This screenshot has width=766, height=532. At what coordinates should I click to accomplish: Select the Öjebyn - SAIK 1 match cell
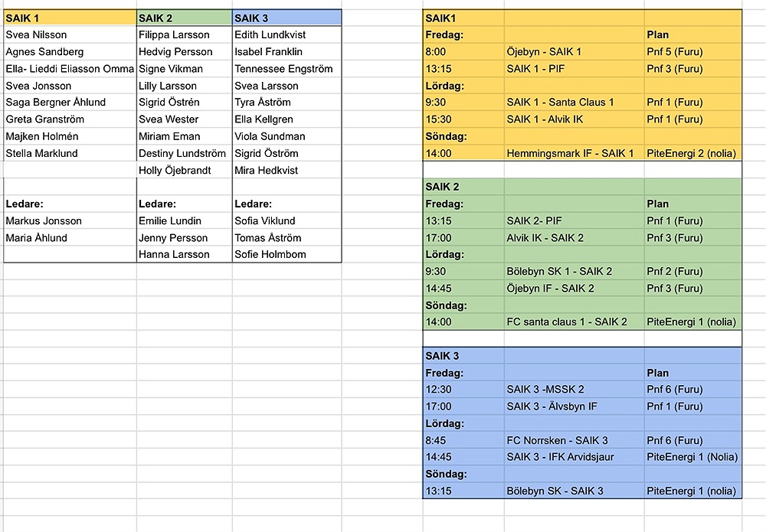tap(574, 52)
